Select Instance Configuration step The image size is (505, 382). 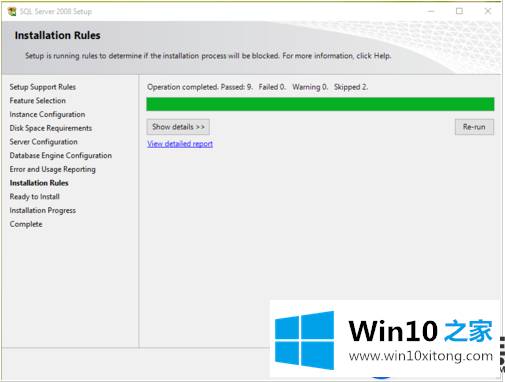[x=47, y=114]
